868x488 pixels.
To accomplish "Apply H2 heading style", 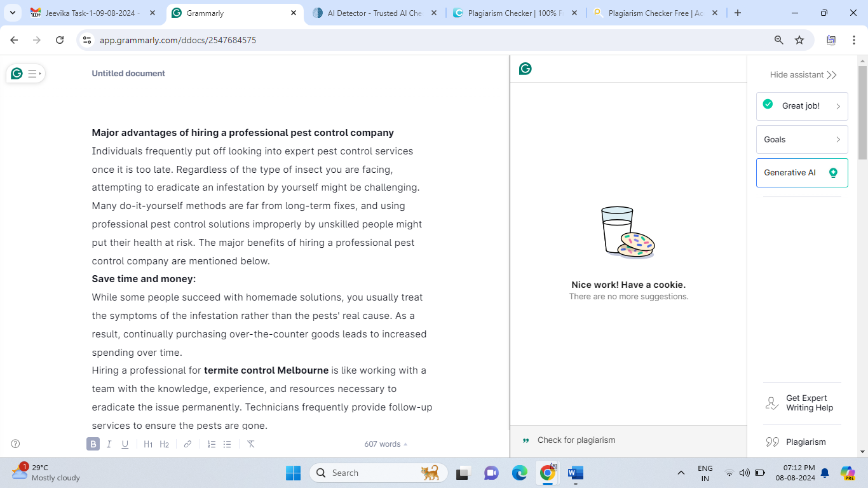I will tap(165, 444).
